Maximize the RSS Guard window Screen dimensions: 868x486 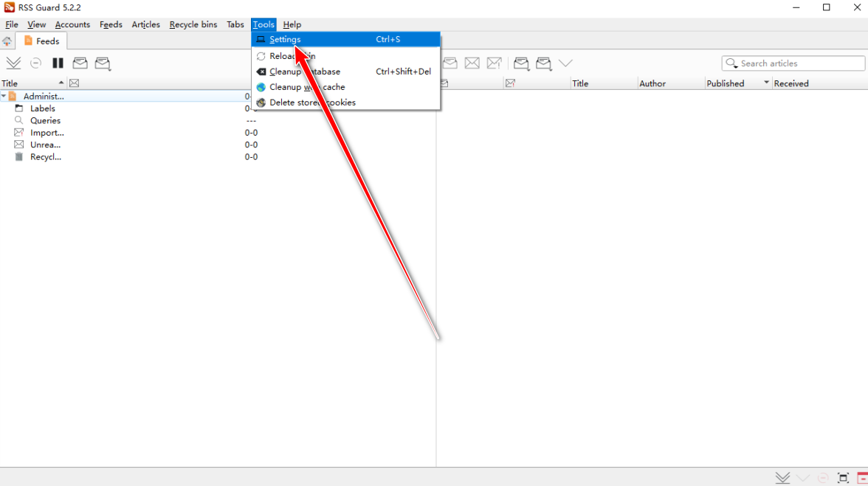[x=827, y=7]
